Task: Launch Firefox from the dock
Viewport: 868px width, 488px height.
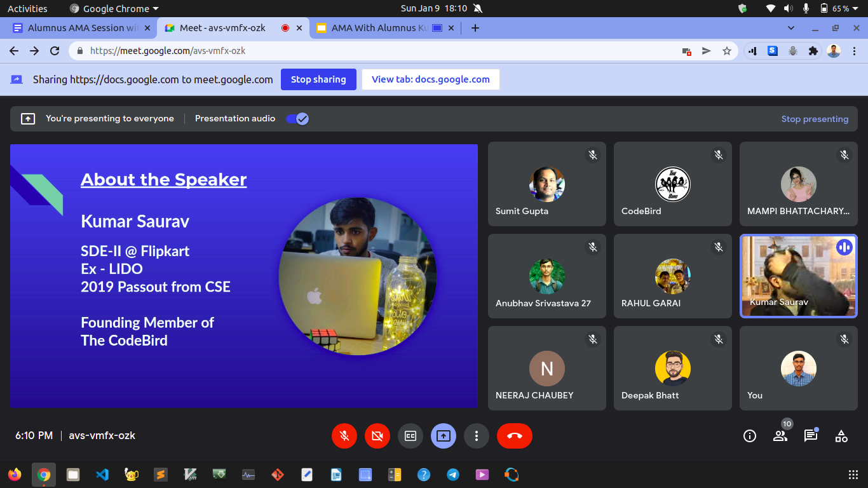Action: point(15,474)
